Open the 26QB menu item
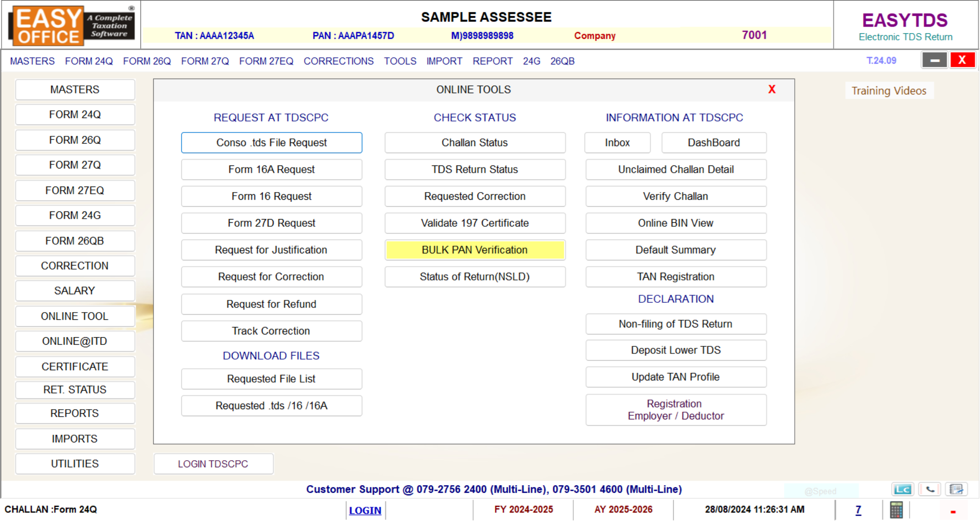The width and height of the screenshot is (980, 521). click(562, 61)
